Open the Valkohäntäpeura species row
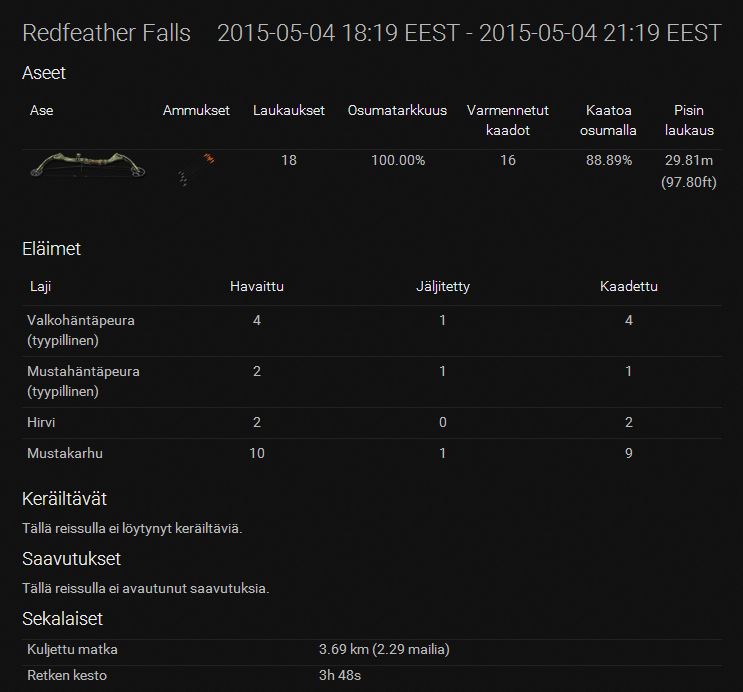 tap(83, 330)
